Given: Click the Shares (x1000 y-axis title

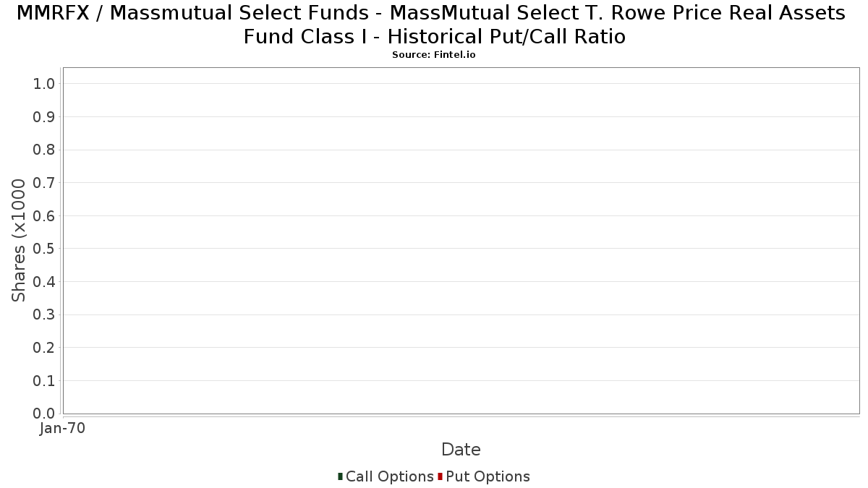Looking at the screenshot, I should coord(20,241).
